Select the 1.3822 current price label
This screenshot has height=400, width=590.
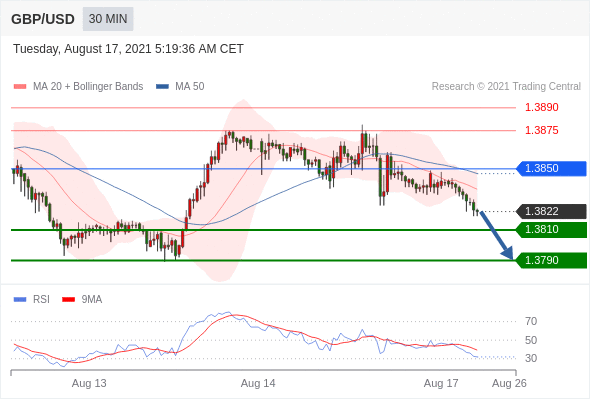(x=551, y=211)
